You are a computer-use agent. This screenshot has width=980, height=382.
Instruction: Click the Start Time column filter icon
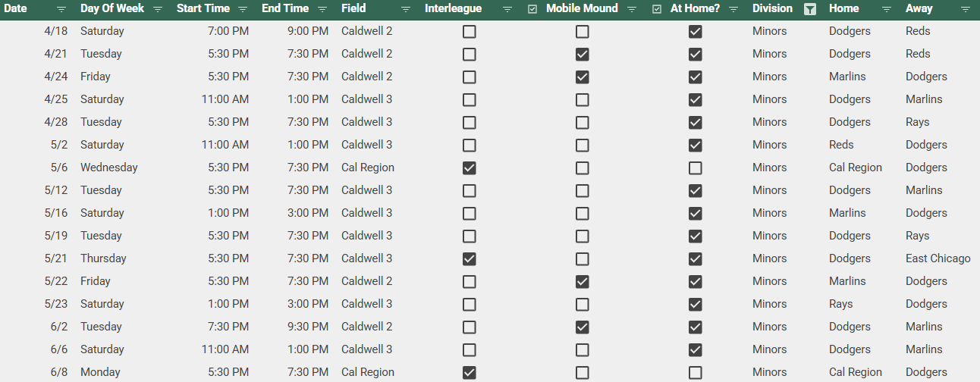tap(243, 10)
